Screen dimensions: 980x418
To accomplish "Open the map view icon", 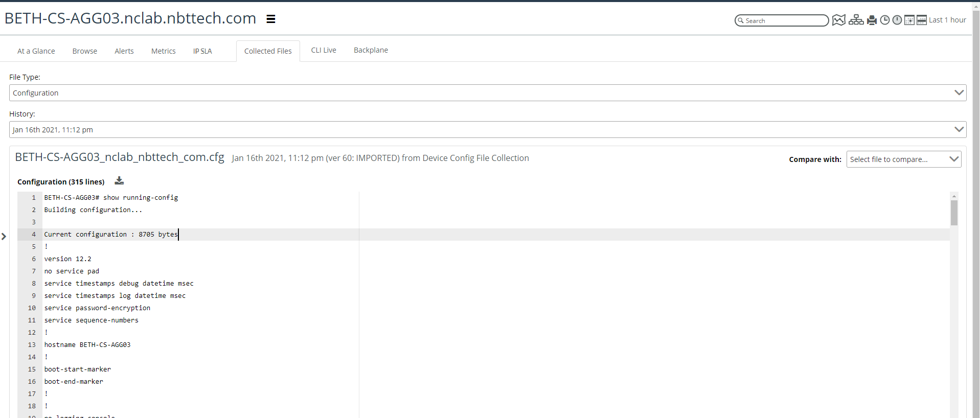I will click(x=838, y=20).
